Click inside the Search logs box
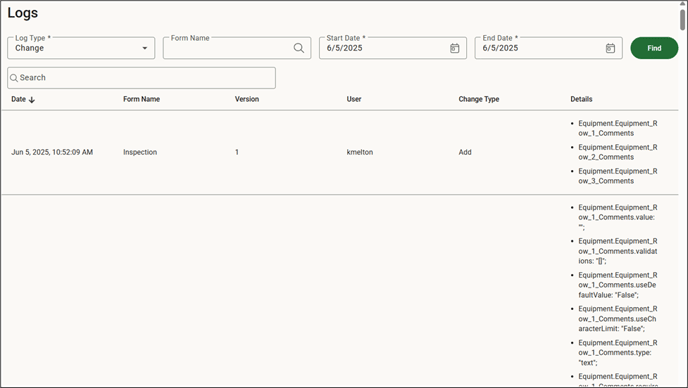The width and height of the screenshot is (688, 388). pyautogui.click(x=141, y=78)
